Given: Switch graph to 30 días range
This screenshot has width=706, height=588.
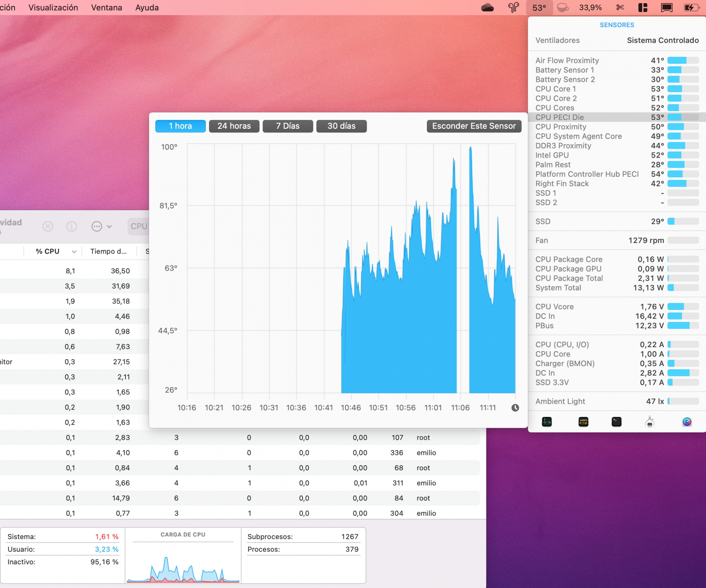Looking at the screenshot, I should pyautogui.click(x=341, y=126).
